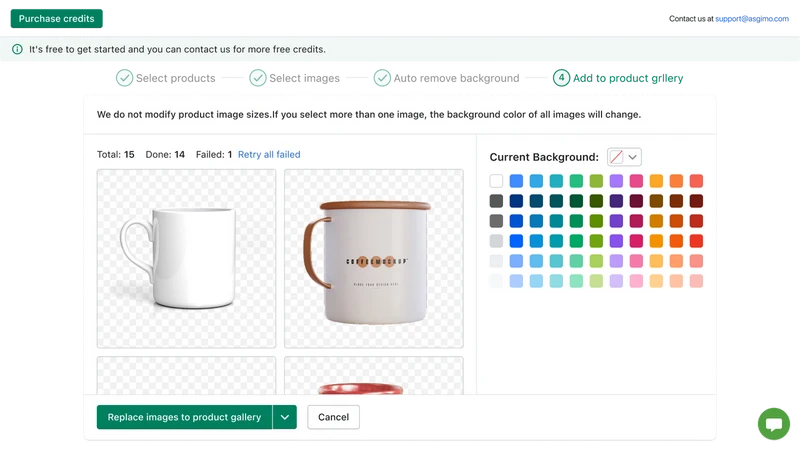Open the support@asgimo.com email link
The height and width of the screenshot is (450, 800).
point(752,19)
